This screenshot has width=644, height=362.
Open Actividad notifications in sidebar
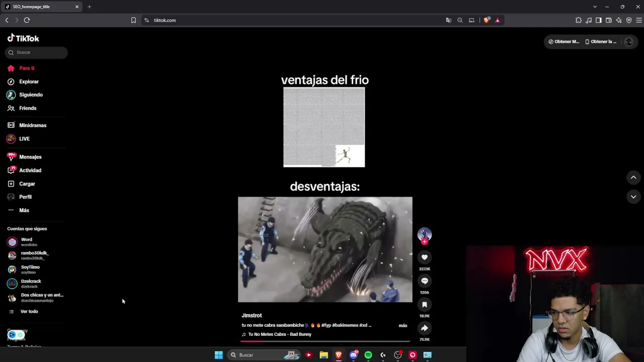[x=24, y=170]
